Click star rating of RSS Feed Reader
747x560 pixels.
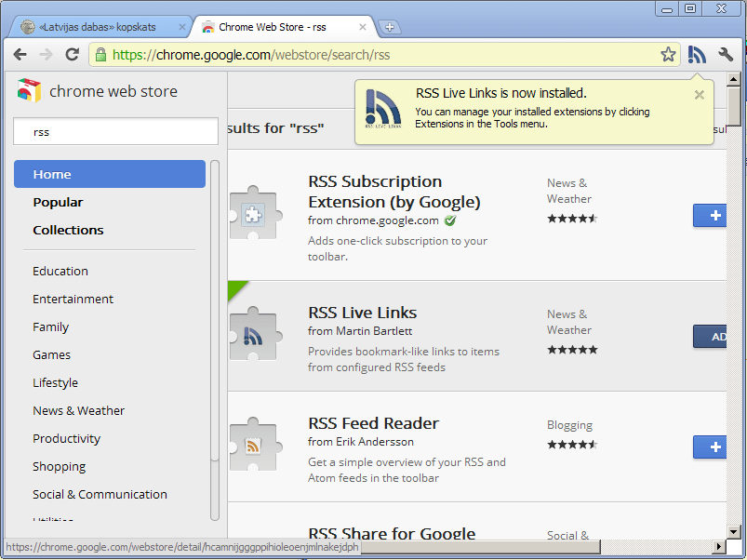point(572,445)
